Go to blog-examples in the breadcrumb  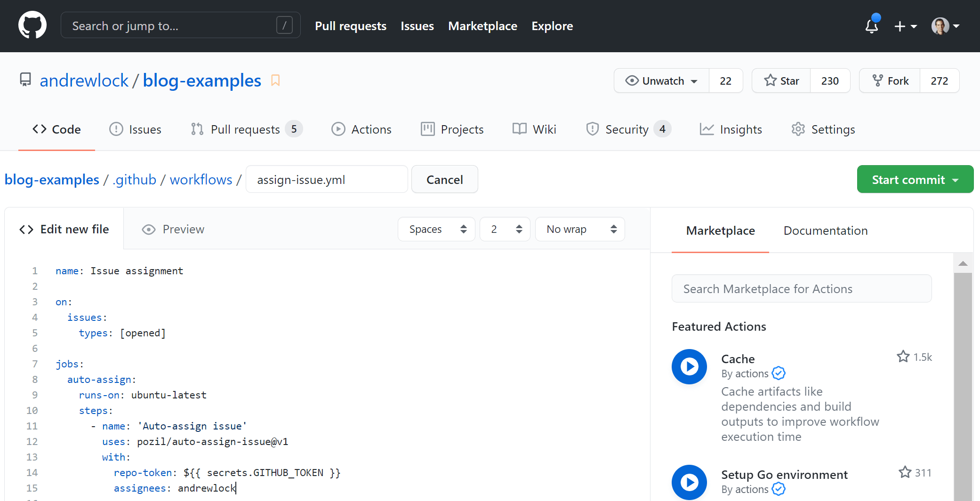(52, 180)
